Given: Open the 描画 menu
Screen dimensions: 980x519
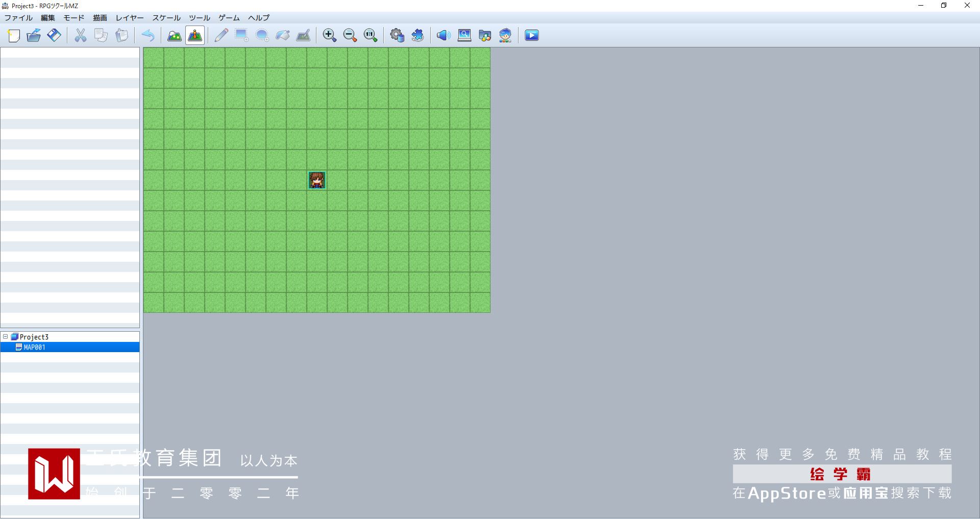Looking at the screenshot, I should point(100,18).
